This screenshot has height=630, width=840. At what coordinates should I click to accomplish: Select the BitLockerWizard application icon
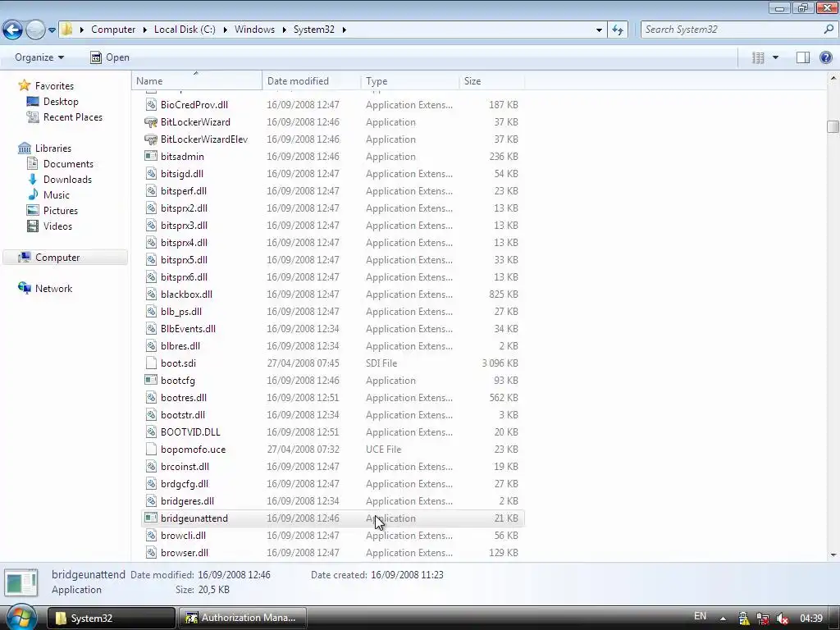click(x=151, y=122)
